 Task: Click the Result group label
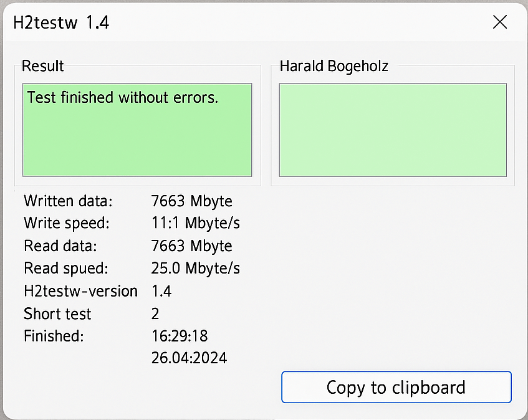pos(43,66)
